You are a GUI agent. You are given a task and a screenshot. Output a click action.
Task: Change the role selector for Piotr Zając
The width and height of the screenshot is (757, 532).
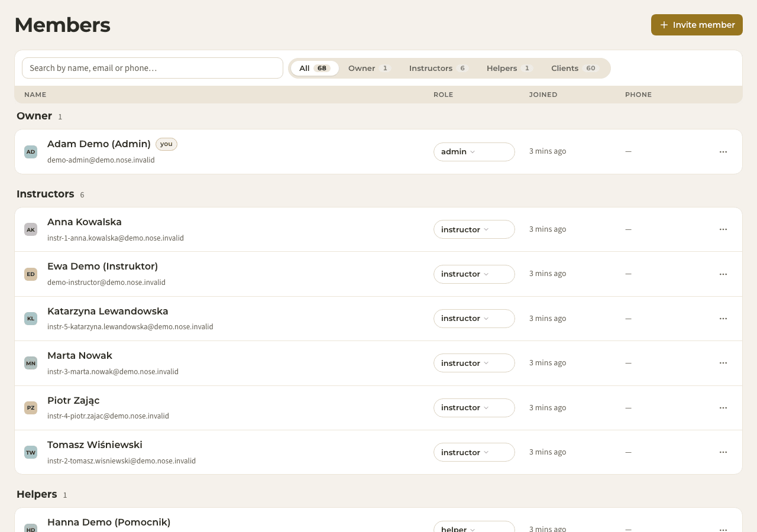tap(474, 408)
